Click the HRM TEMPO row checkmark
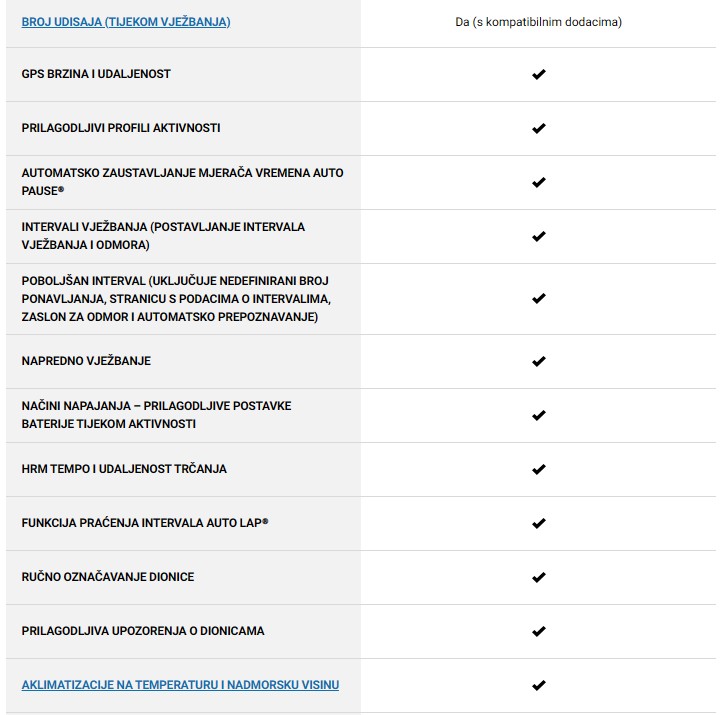This screenshot has height=715, width=723. coord(539,469)
